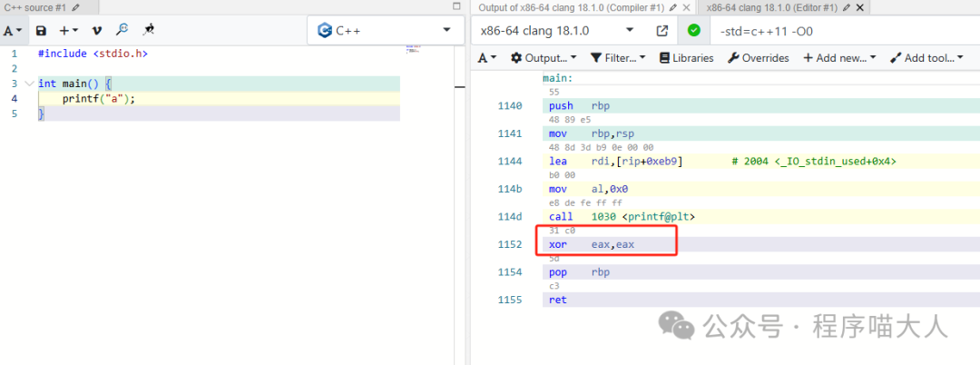Switch to the x86-64 clang 18.1.0 Editor #1 tab

click(x=778, y=7)
